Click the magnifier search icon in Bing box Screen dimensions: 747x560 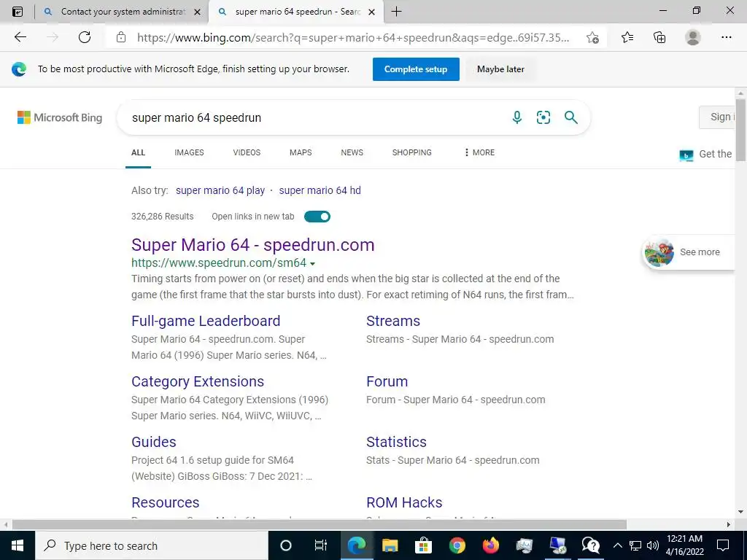570,117
